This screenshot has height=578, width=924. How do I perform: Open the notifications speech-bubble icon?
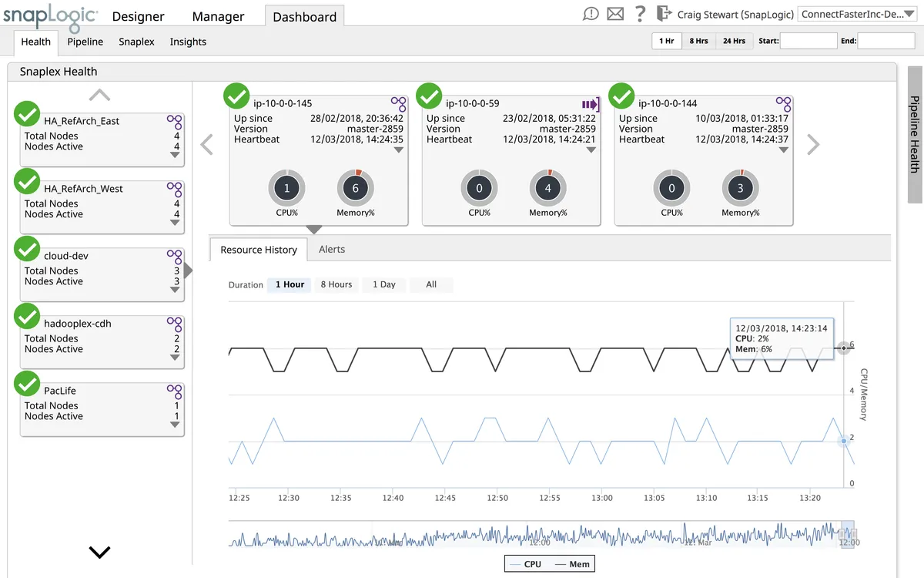(591, 14)
